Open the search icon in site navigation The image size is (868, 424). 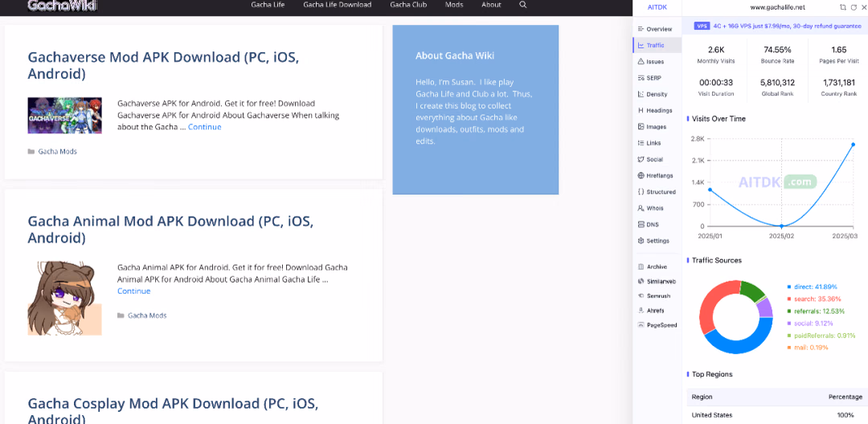point(523,5)
